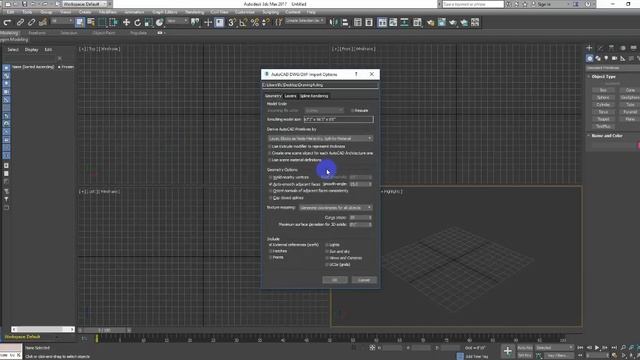Enable the Weld nearby vertices checkbox

(x=271, y=178)
